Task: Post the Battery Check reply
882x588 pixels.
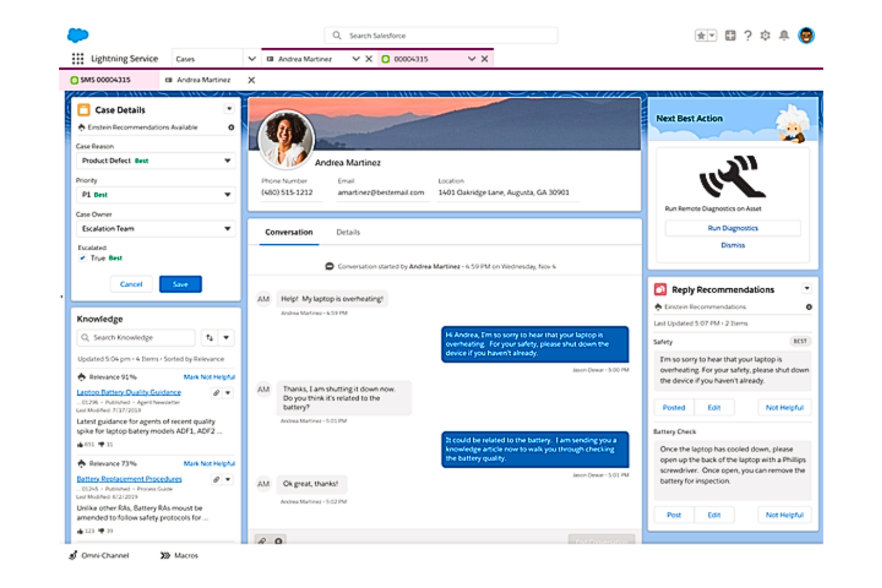Action: 674,515
